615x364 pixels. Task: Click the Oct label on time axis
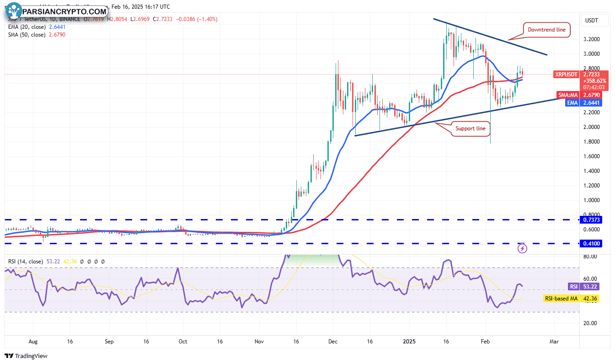coord(182,342)
